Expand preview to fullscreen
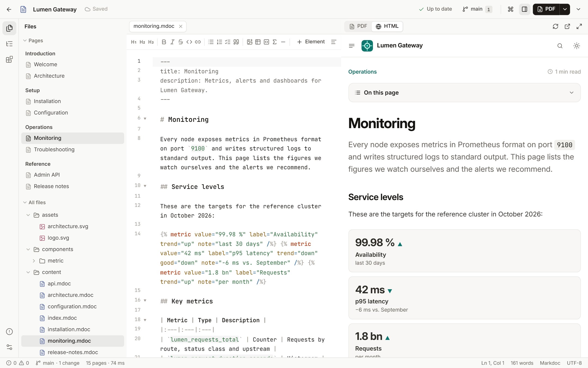This screenshot has height=368, width=588. coord(579,26)
